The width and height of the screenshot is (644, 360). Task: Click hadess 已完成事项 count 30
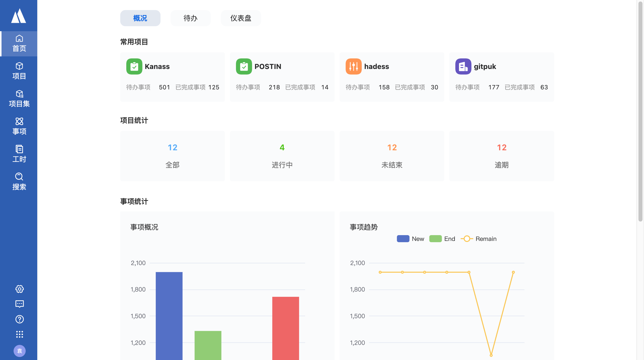coord(434,87)
